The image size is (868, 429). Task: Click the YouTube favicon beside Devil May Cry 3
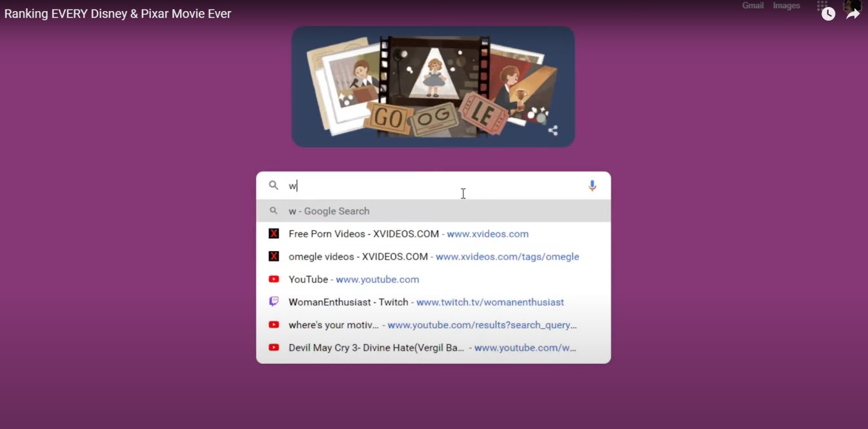pos(274,347)
